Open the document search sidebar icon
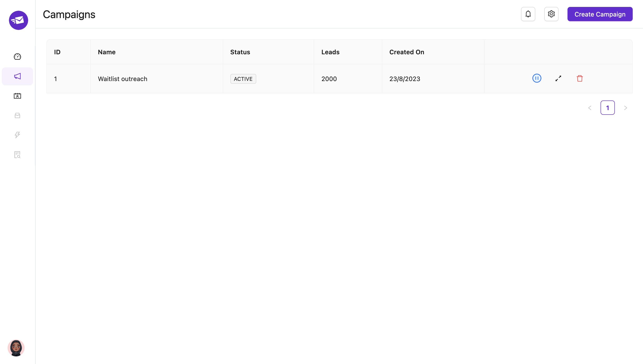 17,155
